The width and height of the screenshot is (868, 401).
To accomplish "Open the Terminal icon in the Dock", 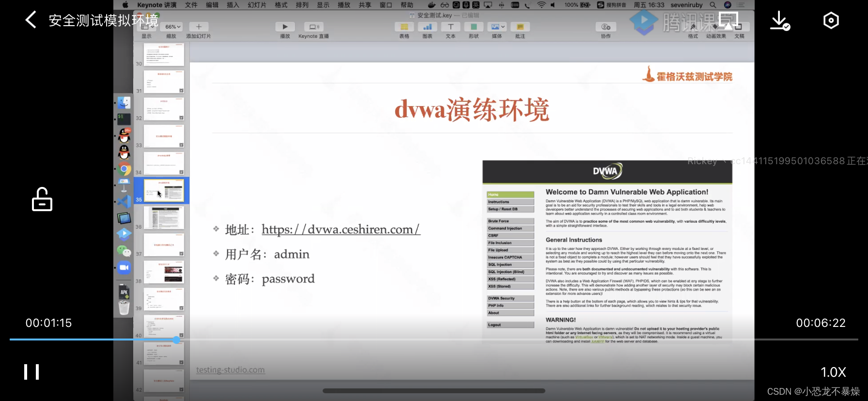I will (124, 119).
